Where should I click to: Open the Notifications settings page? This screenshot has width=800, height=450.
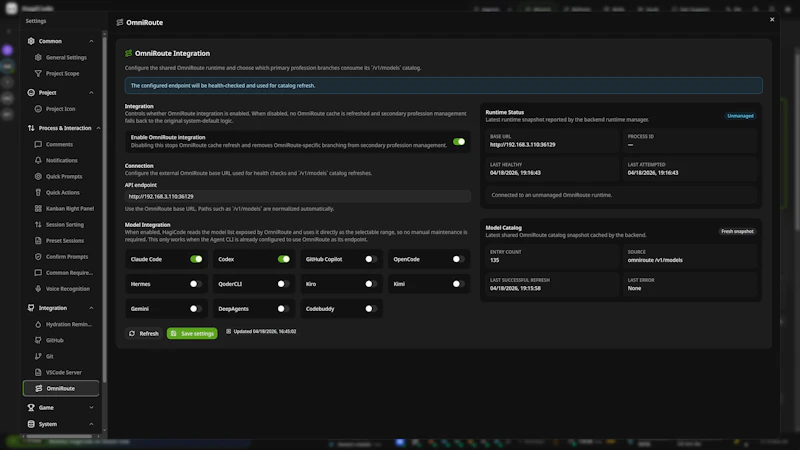[61, 160]
